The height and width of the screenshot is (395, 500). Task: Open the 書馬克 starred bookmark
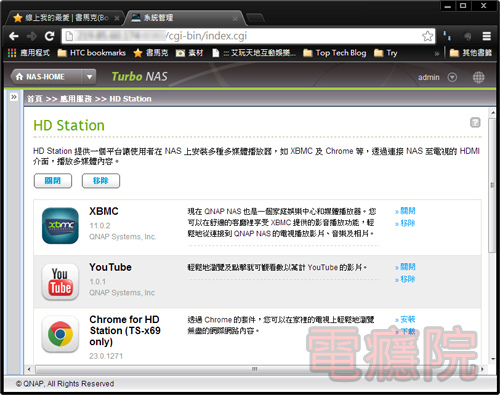(x=151, y=53)
